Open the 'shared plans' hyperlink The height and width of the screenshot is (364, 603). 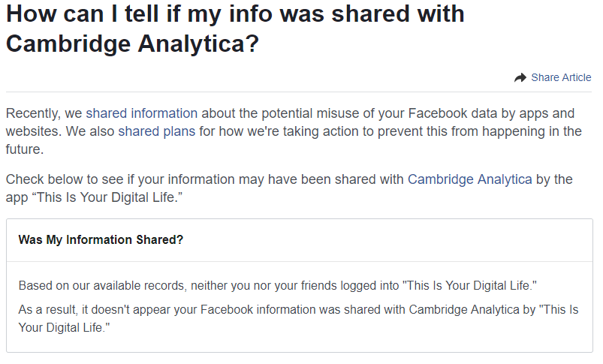(156, 131)
